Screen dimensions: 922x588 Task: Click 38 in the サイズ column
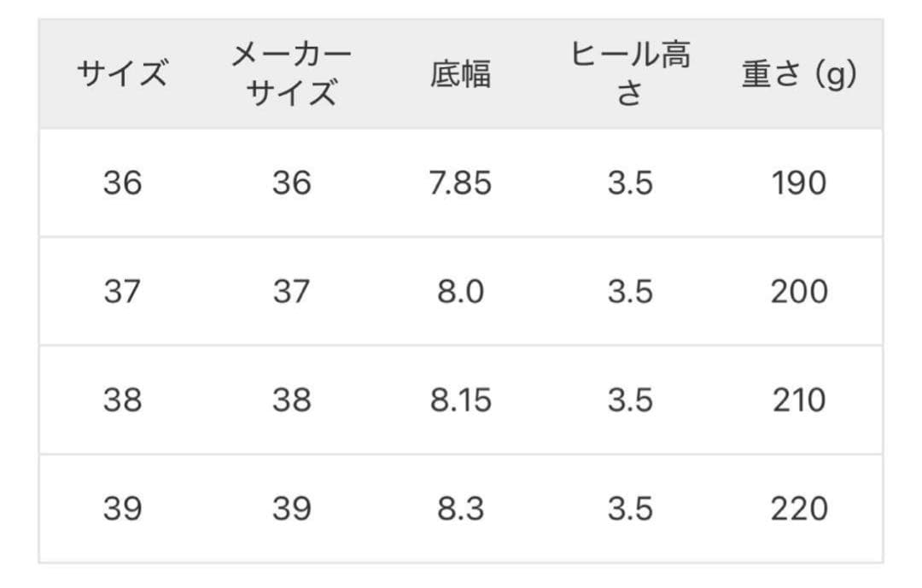point(122,400)
